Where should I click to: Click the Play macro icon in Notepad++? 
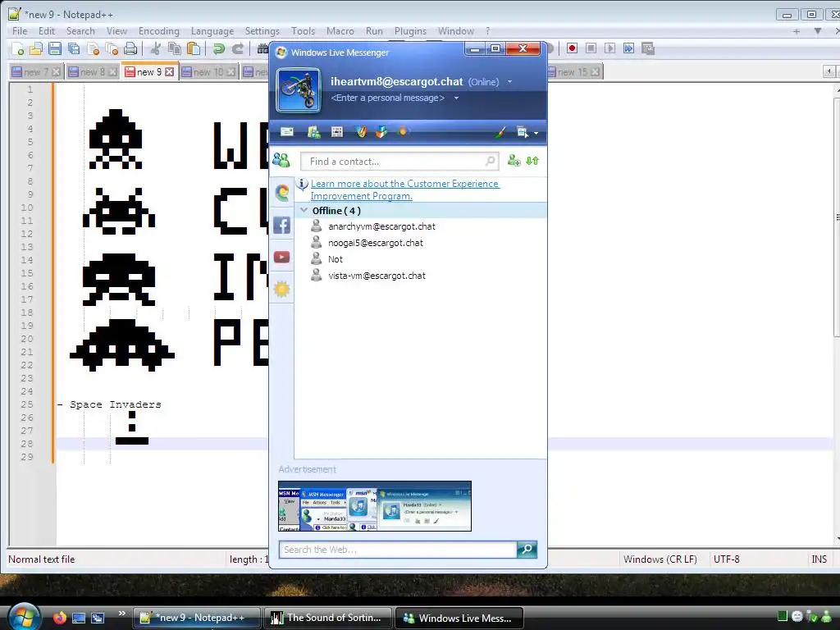click(x=609, y=48)
